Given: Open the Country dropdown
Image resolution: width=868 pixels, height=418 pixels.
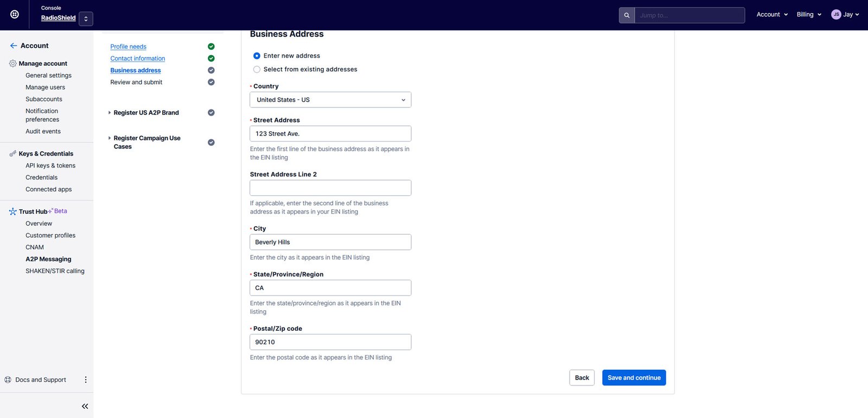Looking at the screenshot, I should (x=330, y=100).
